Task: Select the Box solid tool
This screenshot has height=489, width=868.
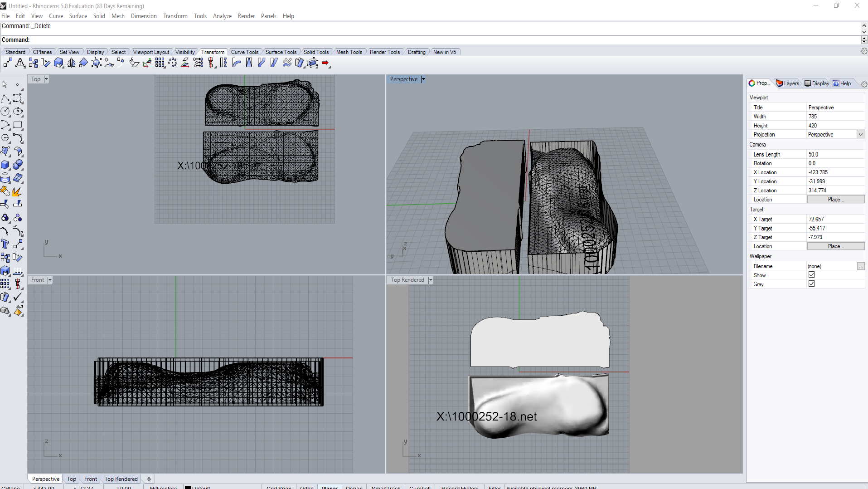Action: tap(5, 165)
